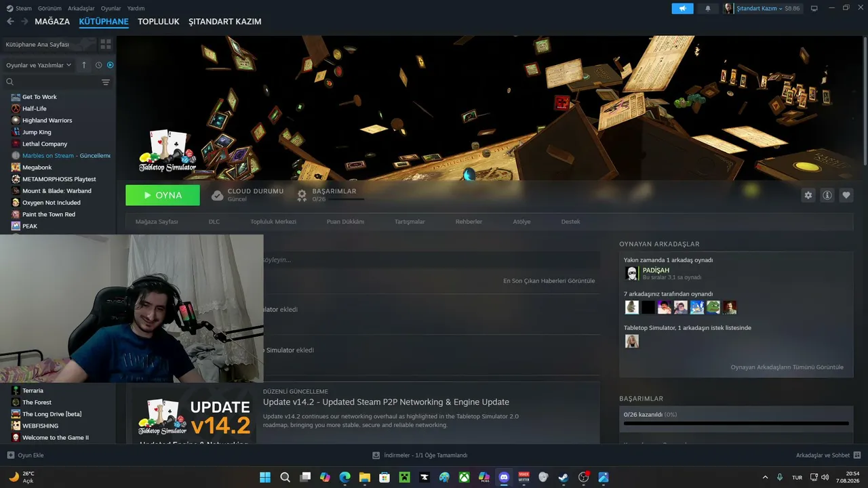Open the Oyunlar menu
Screen dimensions: 868x488
point(111,8)
